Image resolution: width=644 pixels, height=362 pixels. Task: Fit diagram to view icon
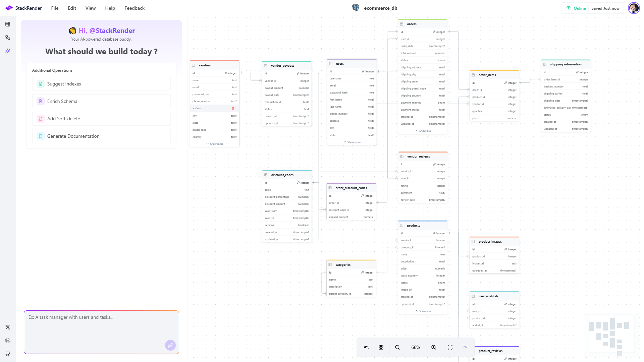click(x=450, y=347)
